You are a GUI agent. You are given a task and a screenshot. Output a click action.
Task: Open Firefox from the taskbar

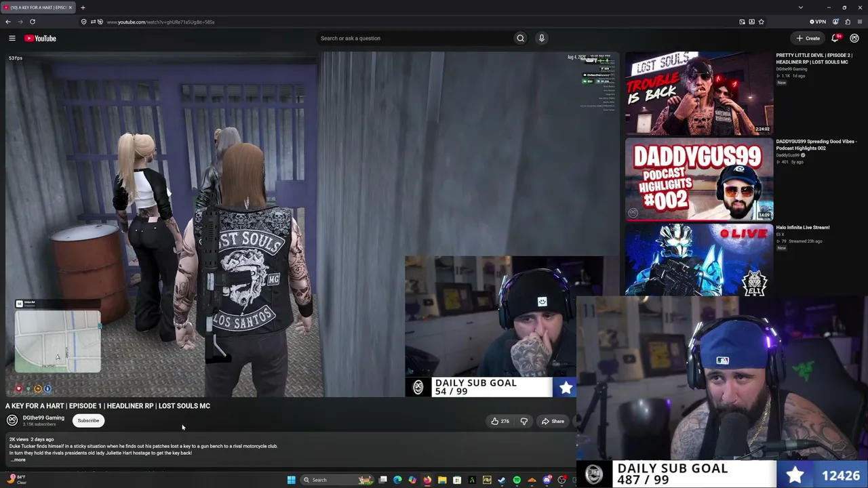427,480
